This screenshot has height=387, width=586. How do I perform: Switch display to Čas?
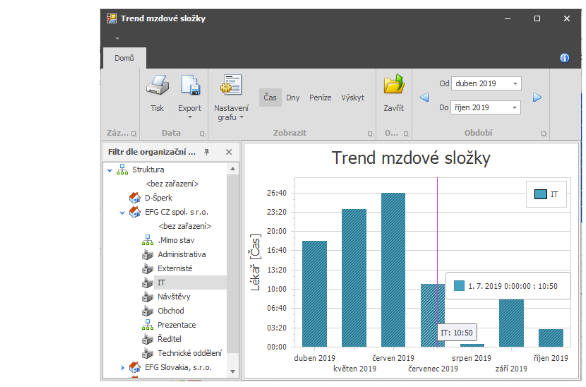(x=270, y=97)
